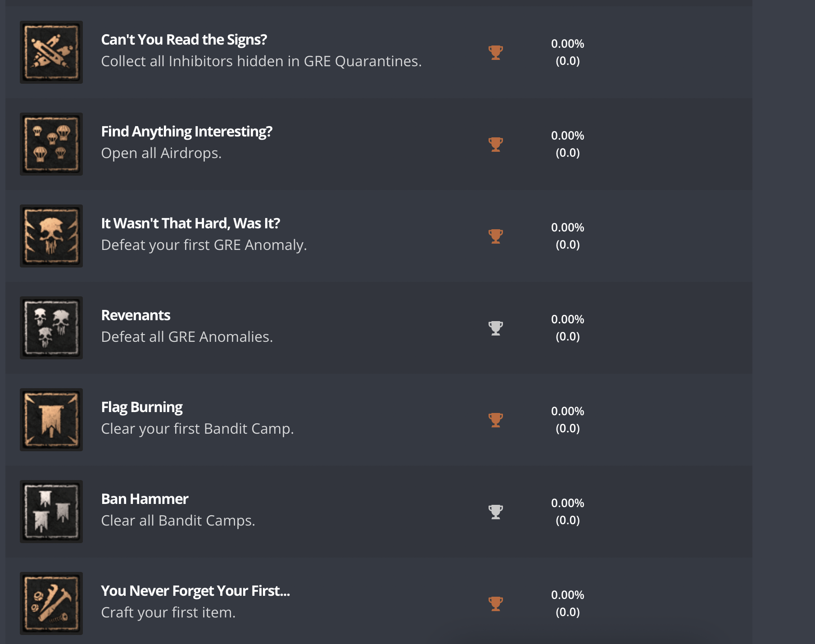Click "Defeat all GRE Anomalies." description text
The width and height of the screenshot is (815, 644).
pos(187,337)
